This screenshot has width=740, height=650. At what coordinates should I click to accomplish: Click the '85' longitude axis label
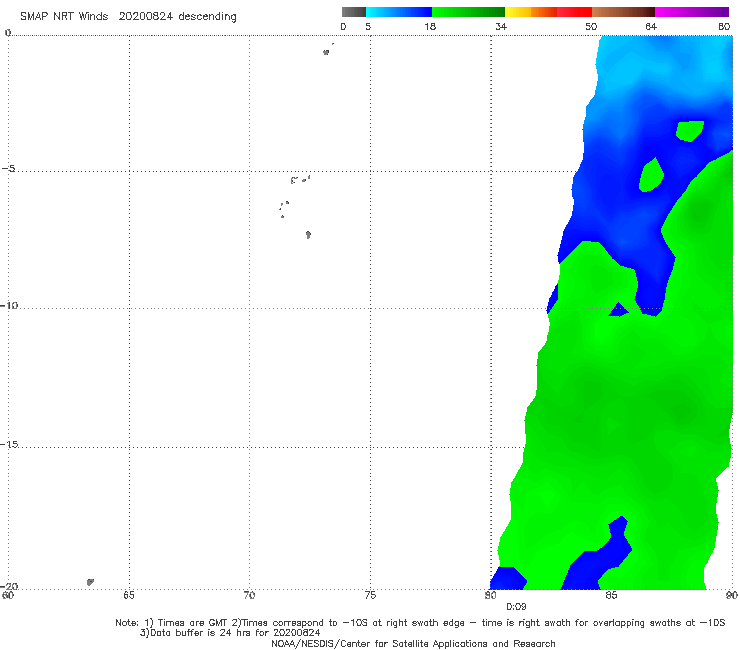click(x=611, y=595)
